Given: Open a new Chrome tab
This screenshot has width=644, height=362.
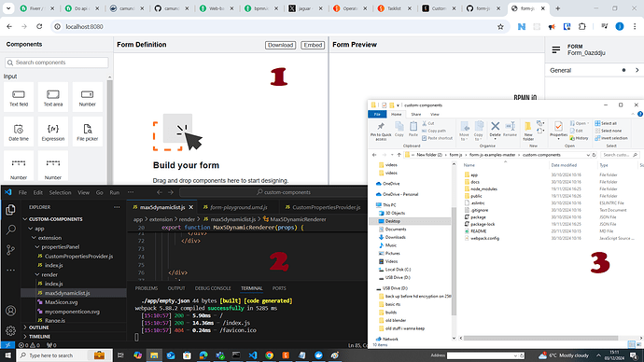Looking at the screenshot, I should point(558,8).
